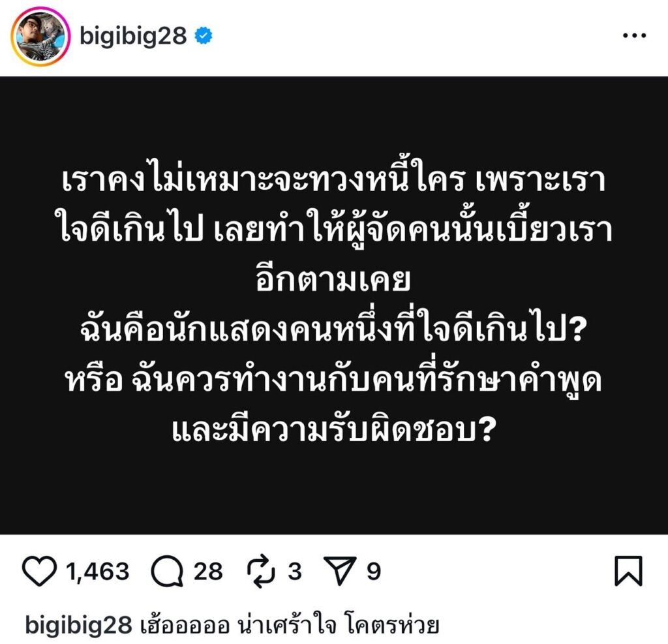Share post with paper plane icon

pos(339,571)
